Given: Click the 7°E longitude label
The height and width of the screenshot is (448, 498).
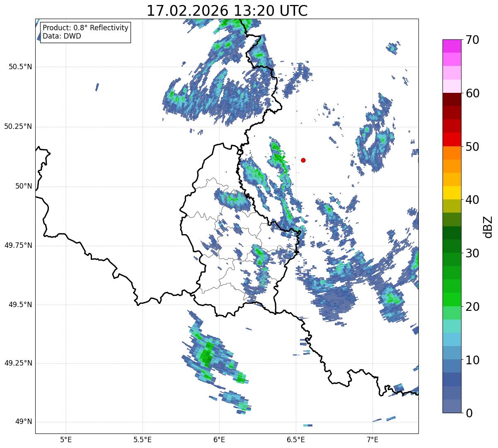Looking at the screenshot, I should tap(372, 439).
